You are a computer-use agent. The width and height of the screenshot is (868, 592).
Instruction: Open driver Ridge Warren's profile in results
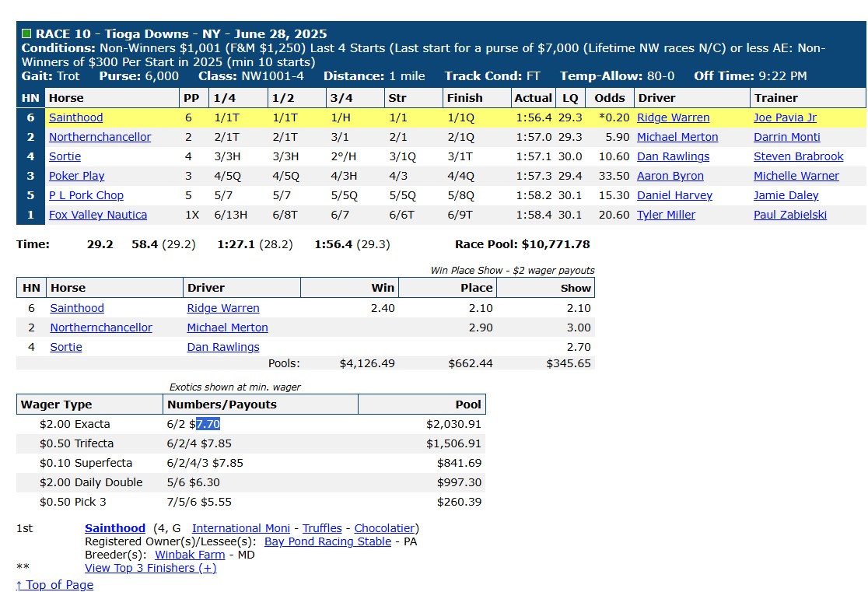673,117
